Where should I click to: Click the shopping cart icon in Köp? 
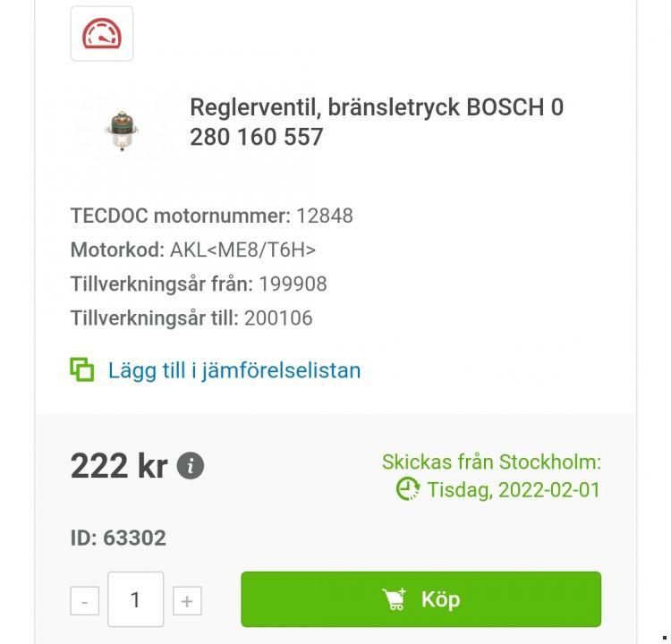(x=394, y=599)
